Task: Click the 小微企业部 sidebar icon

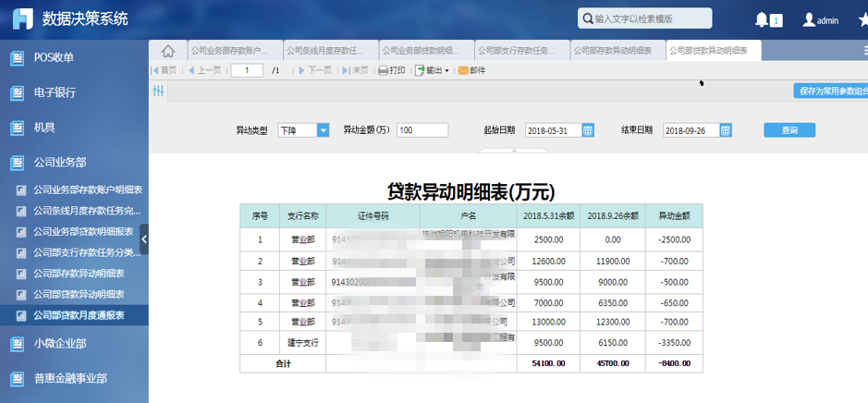Action: point(18,344)
